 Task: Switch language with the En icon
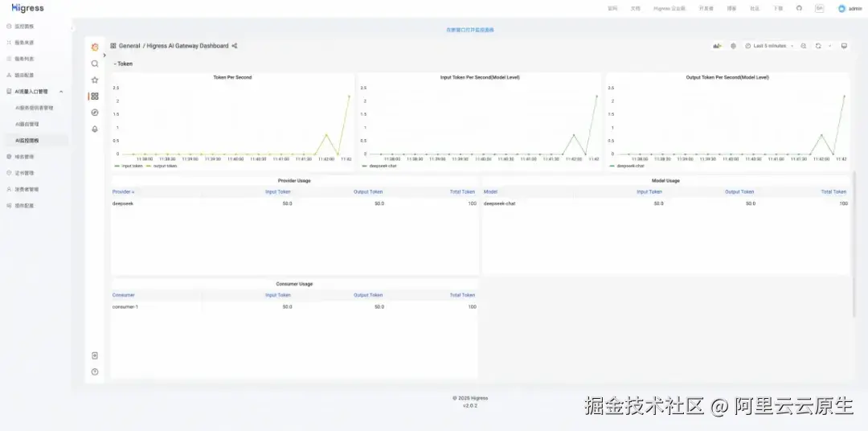coord(819,8)
